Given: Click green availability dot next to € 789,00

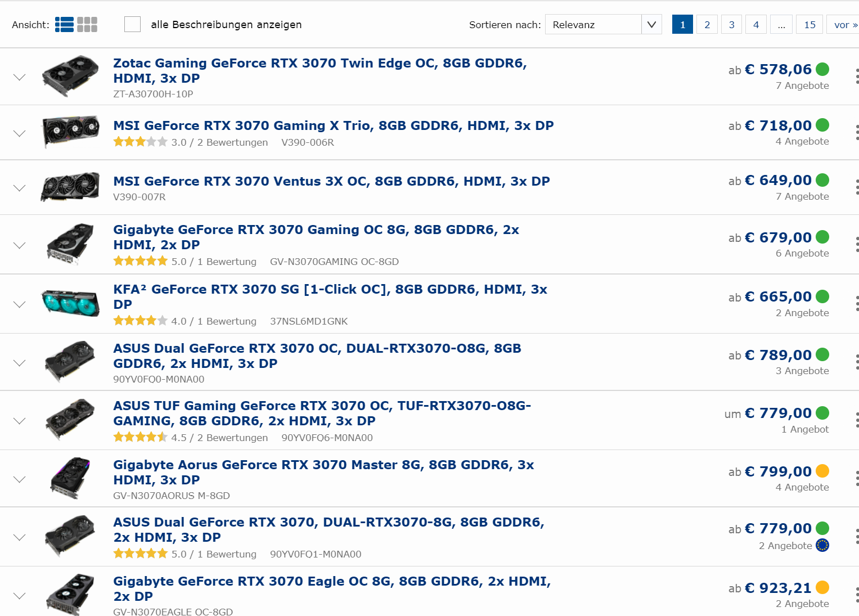Looking at the screenshot, I should pos(822,354).
